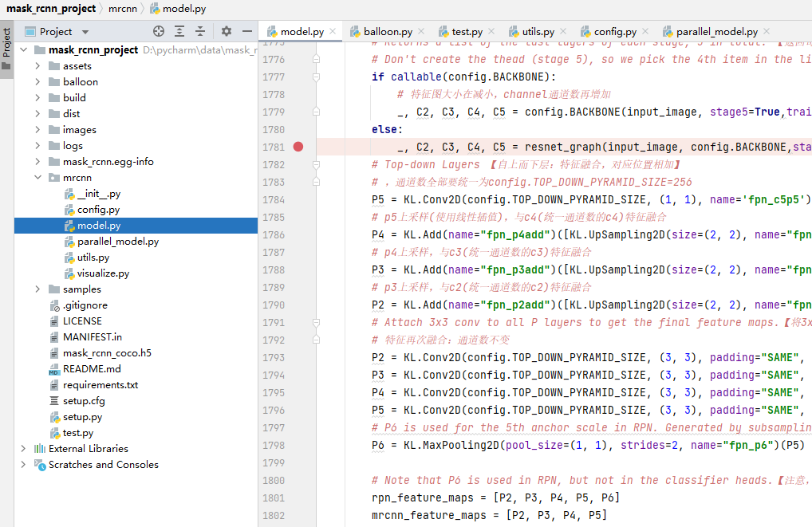Screen dimensions: 812x527
Task: Close the balloon.py tab
Action: (x=421, y=32)
